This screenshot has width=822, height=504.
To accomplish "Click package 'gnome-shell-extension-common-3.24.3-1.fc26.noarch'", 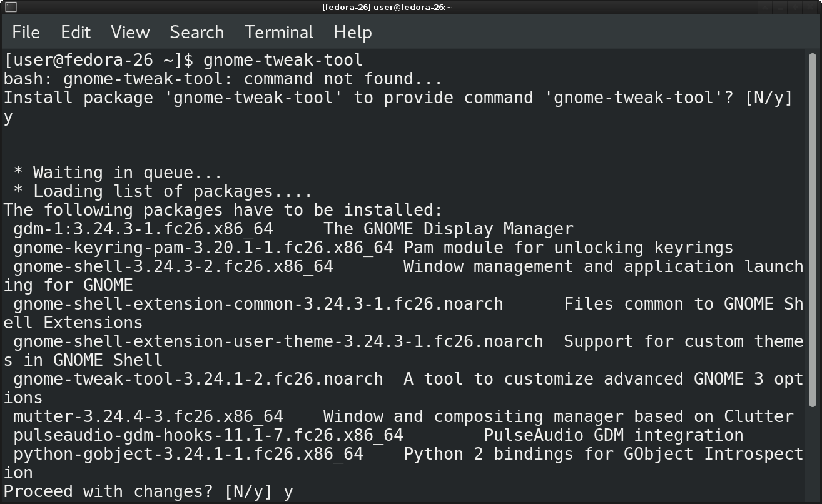I will click(x=258, y=304).
